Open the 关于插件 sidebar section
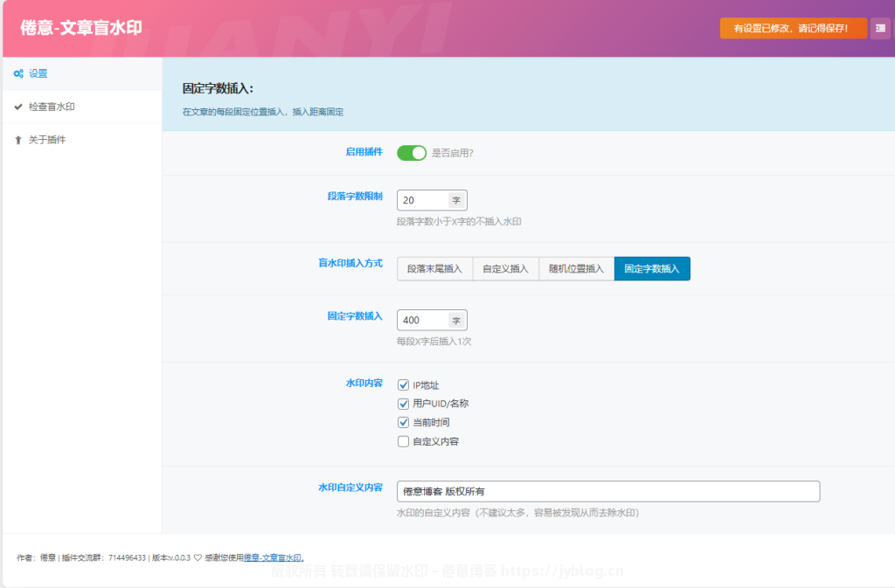Screen dimensions: 895x588 pos(48,140)
